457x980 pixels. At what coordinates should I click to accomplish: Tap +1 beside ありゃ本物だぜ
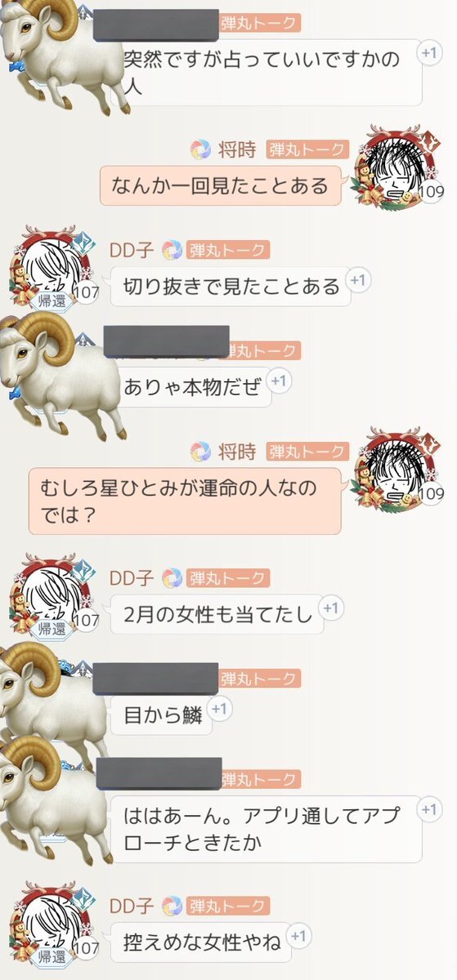[x=278, y=381]
